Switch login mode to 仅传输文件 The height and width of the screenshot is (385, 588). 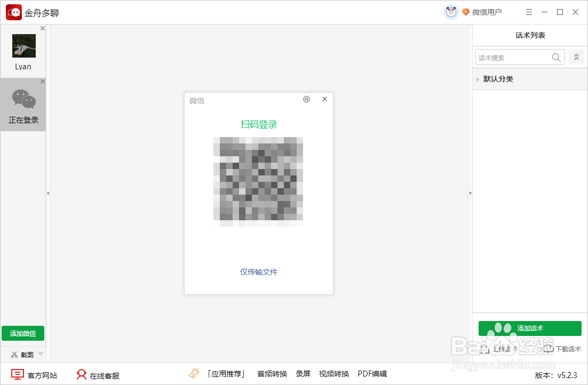258,272
